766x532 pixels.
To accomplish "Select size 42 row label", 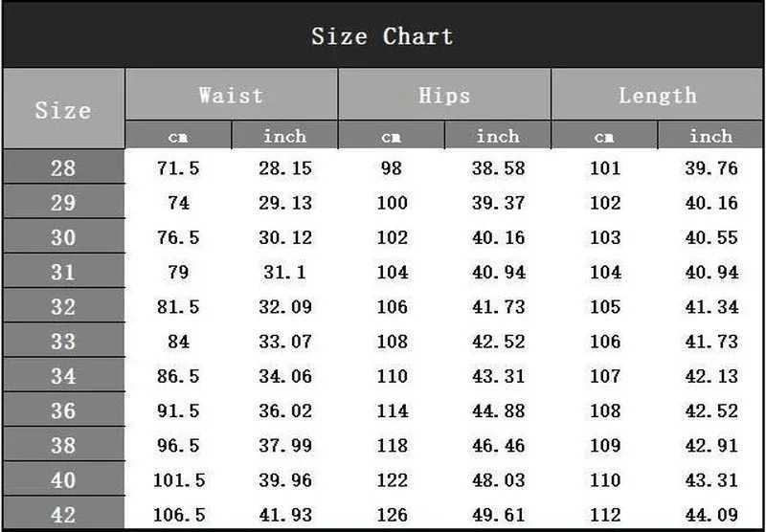I will point(63,514).
